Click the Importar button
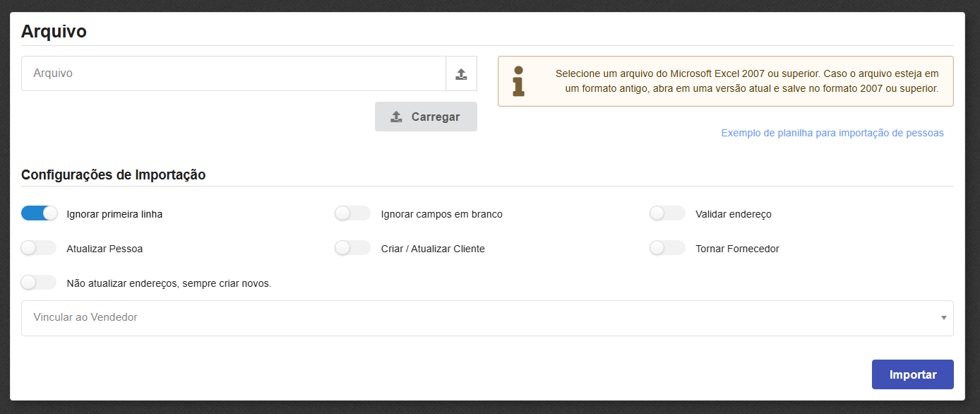 (912, 374)
